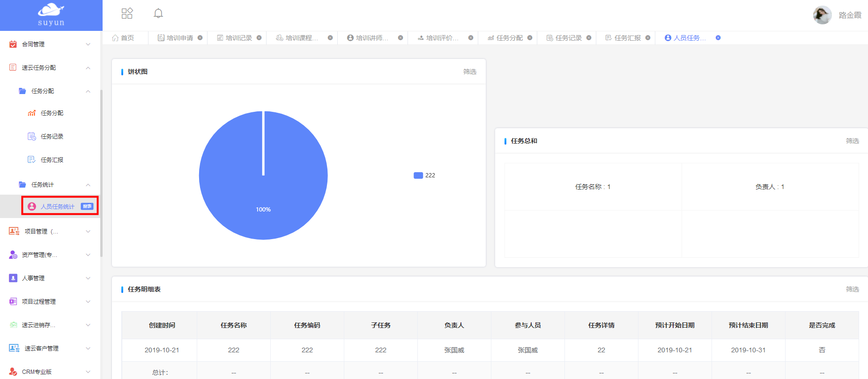Viewport: 868px width, 379px height.
Task: Click the 资产管理 sidebar icon
Action: (x=13, y=255)
